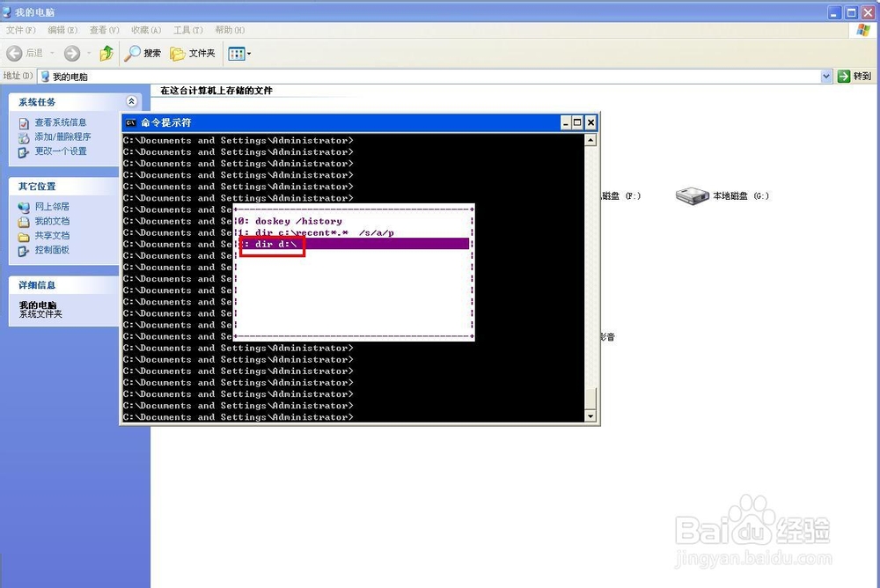Minimize the 我的电脑 window
The width and height of the screenshot is (880, 588).
834,12
